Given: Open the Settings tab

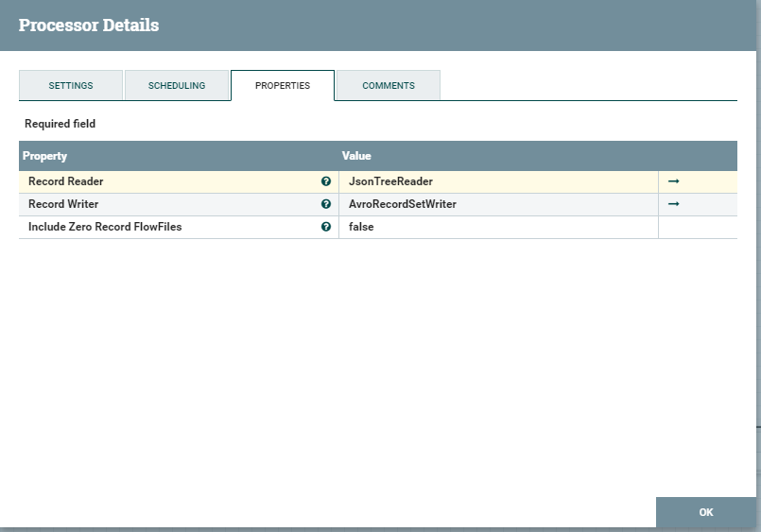Looking at the screenshot, I should click(x=71, y=85).
